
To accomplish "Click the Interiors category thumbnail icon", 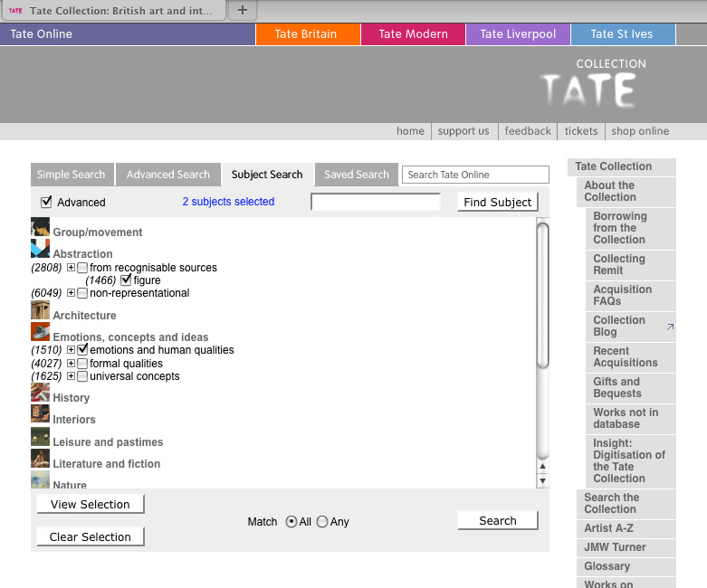I will pyautogui.click(x=40, y=413).
